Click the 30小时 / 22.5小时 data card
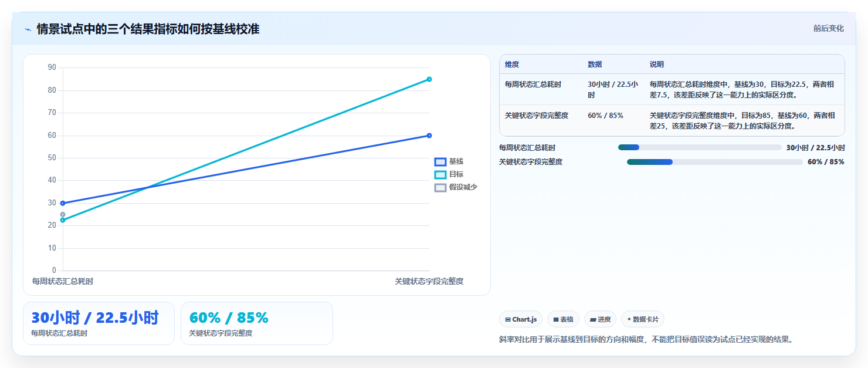The height and width of the screenshot is (368, 868). (x=99, y=323)
